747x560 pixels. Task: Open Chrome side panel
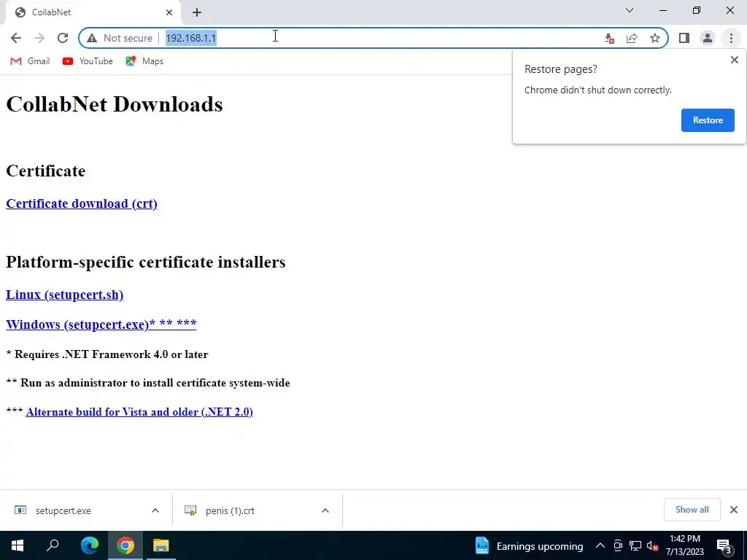point(684,38)
